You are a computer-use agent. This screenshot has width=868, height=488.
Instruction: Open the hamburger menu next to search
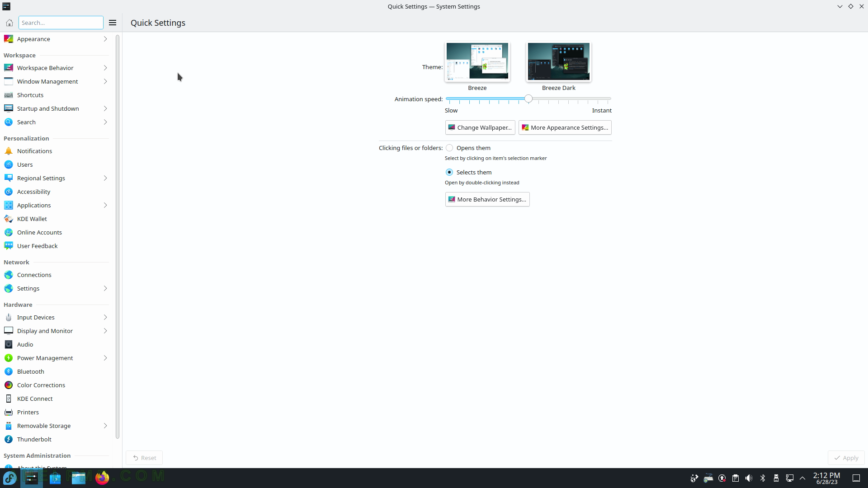[113, 23]
